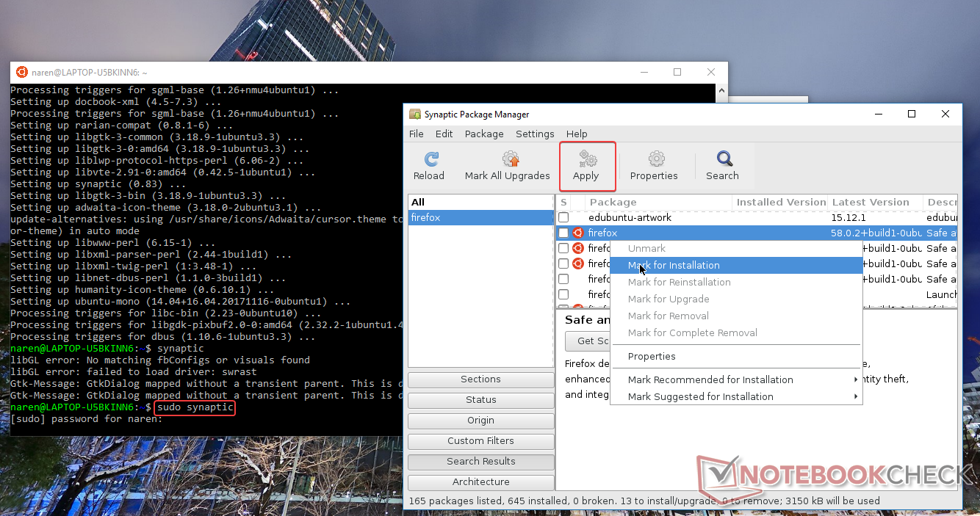Image resolution: width=980 pixels, height=516 pixels.
Task: Tick the edubuntu-artwork status checkbox
Action: coord(563,217)
